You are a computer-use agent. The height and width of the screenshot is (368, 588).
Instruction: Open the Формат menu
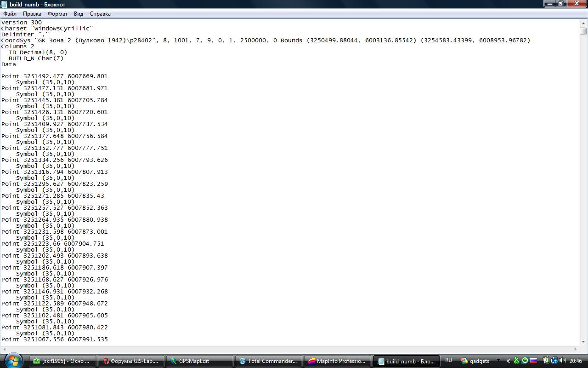[57, 14]
